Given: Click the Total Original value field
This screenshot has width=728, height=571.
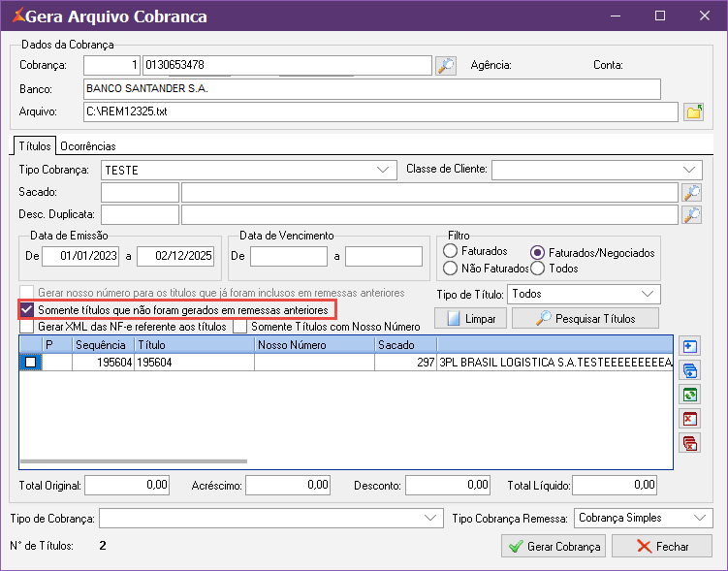Looking at the screenshot, I should coord(127,486).
